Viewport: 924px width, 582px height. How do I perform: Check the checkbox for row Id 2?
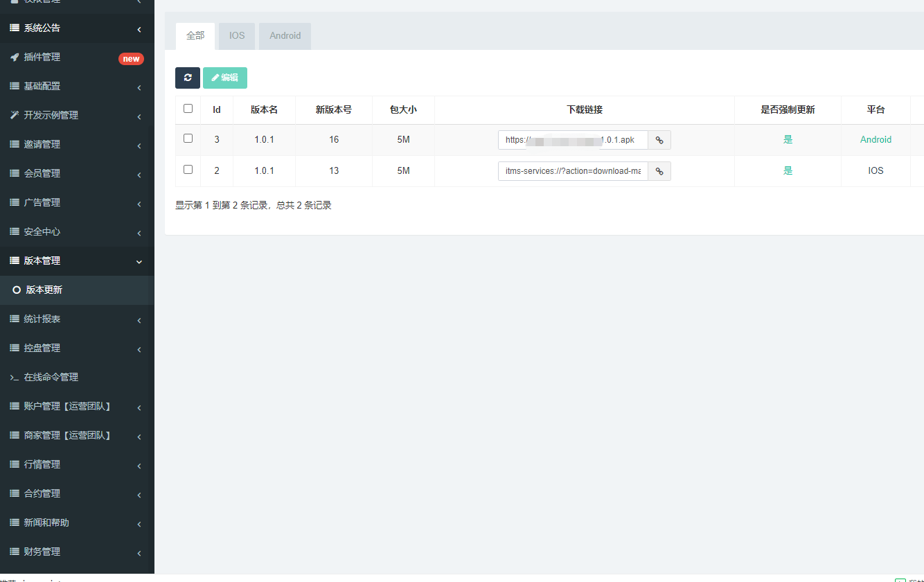pos(187,170)
